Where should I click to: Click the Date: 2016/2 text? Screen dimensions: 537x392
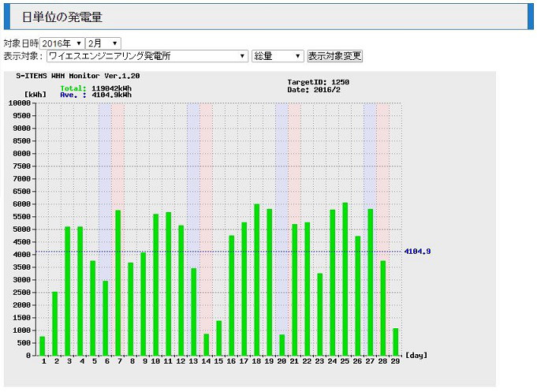[x=314, y=90]
